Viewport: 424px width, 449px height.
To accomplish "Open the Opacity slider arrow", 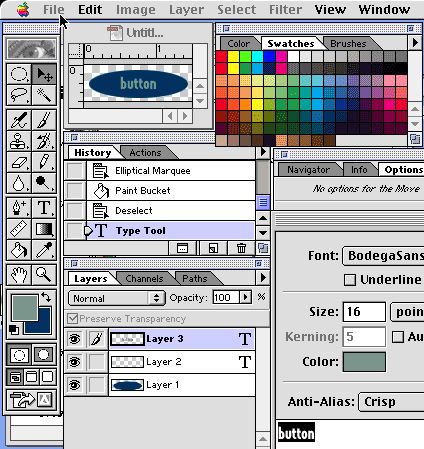I will click(x=246, y=297).
